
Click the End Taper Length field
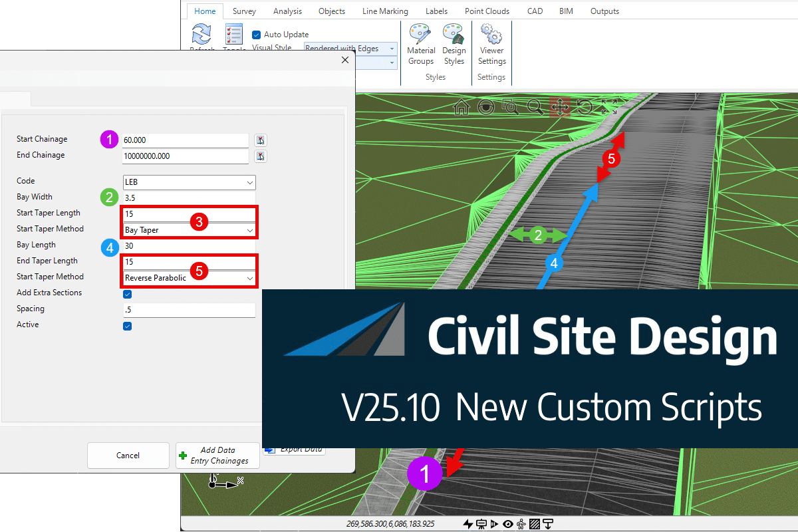coord(190,262)
